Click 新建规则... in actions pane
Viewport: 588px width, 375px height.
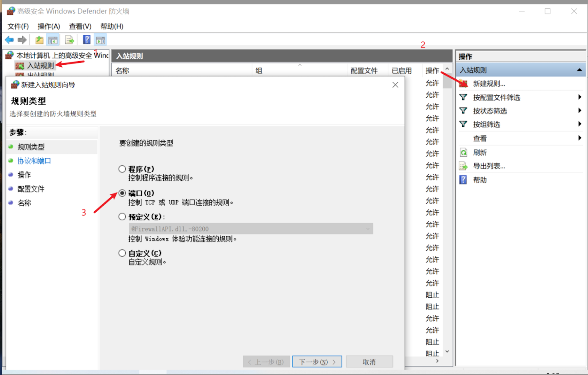point(489,84)
